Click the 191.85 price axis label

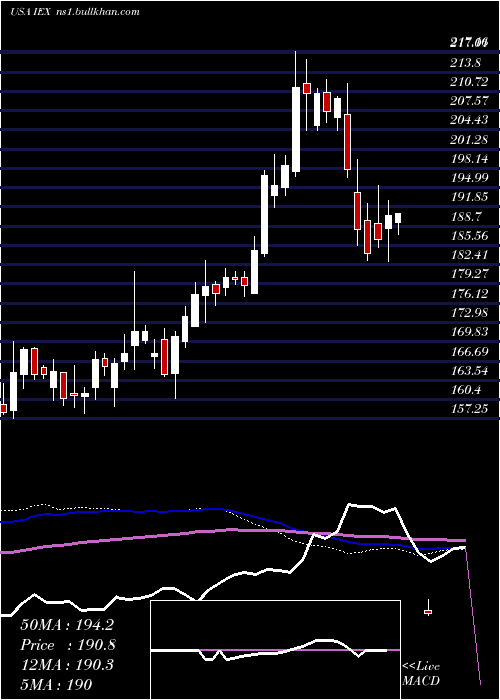[x=469, y=197]
